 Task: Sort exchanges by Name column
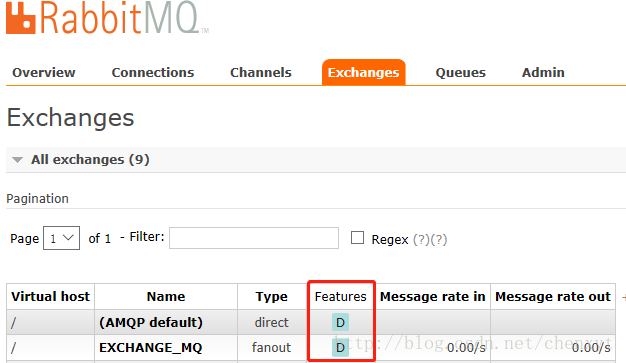point(166,297)
